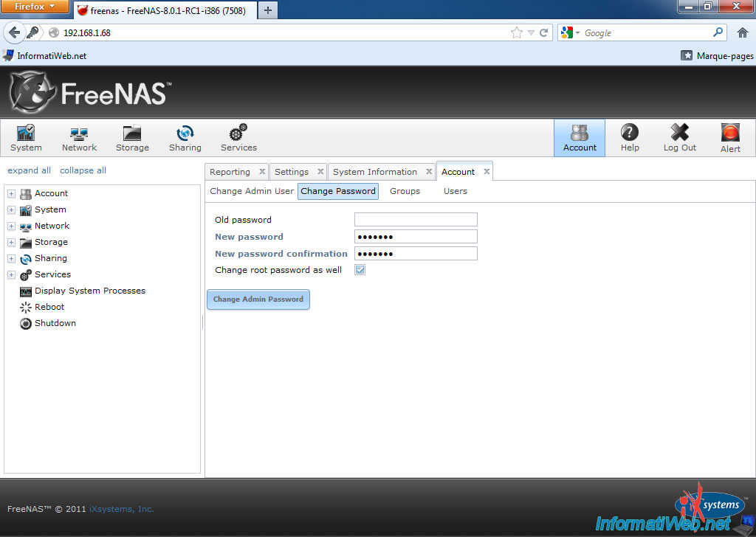This screenshot has width=756, height=537.
Task: Expand the System tree node
Action: click(12, 210)
